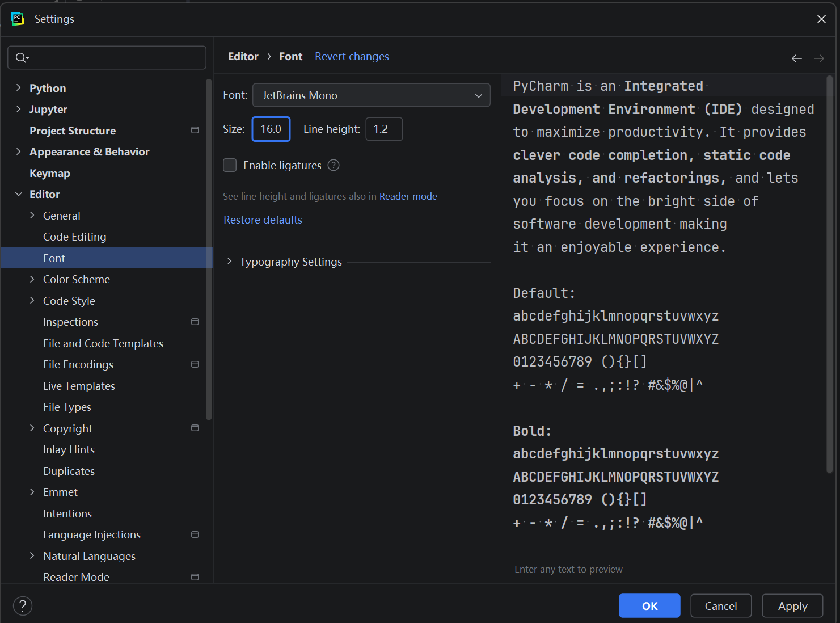Collapse the Editor settings node
The width and height of the screenshot is (840, 623).
[x=19, y=194]
